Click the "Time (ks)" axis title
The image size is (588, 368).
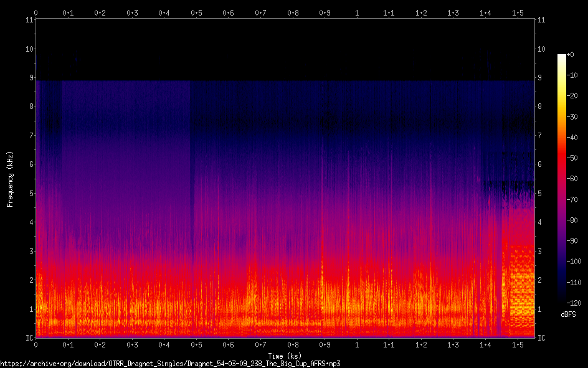coord(285,356)
